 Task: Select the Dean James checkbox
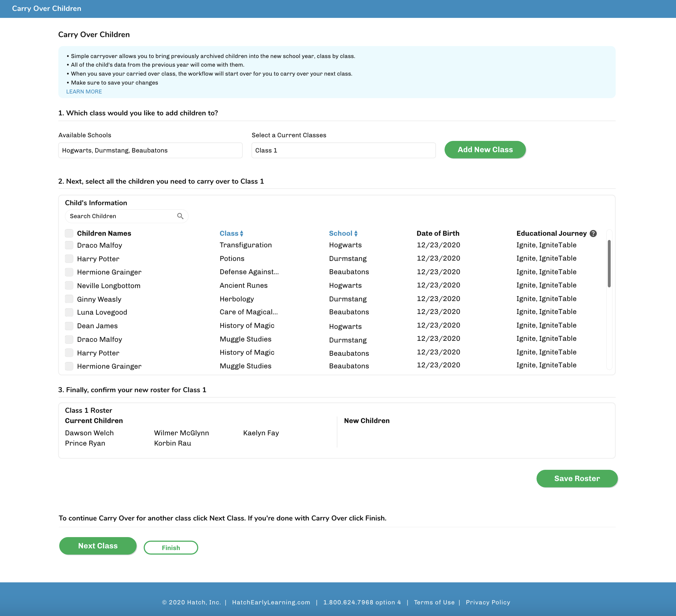pyautogui.click(x=69, y=326)
